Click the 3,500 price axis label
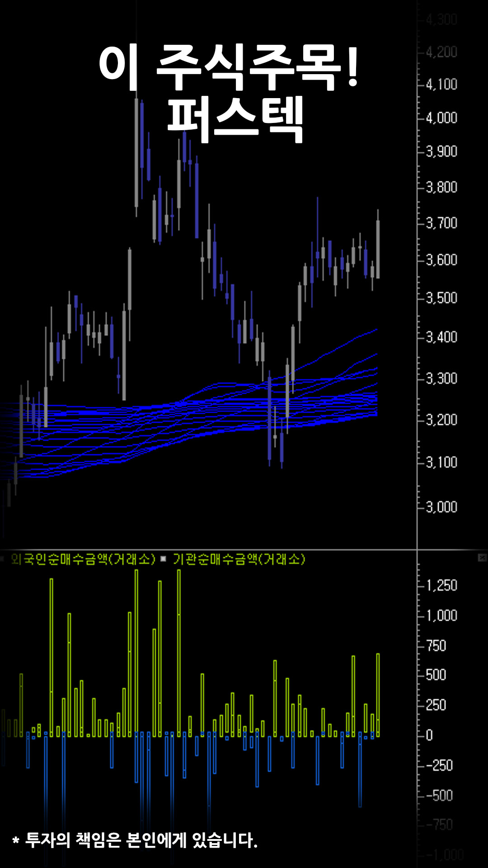Viewport: 488px width, 868px height. pos(441,298)
